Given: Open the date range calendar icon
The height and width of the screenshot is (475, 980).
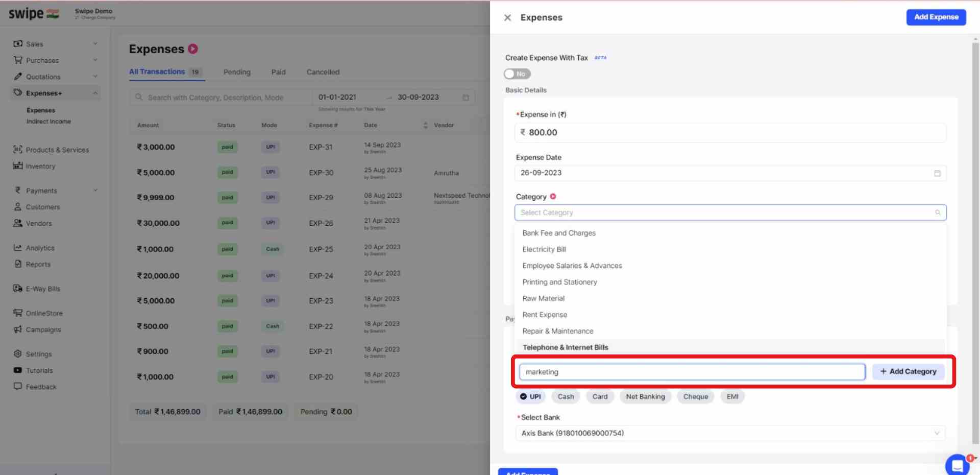Looking at the screenshot, I should coord(465,97).
